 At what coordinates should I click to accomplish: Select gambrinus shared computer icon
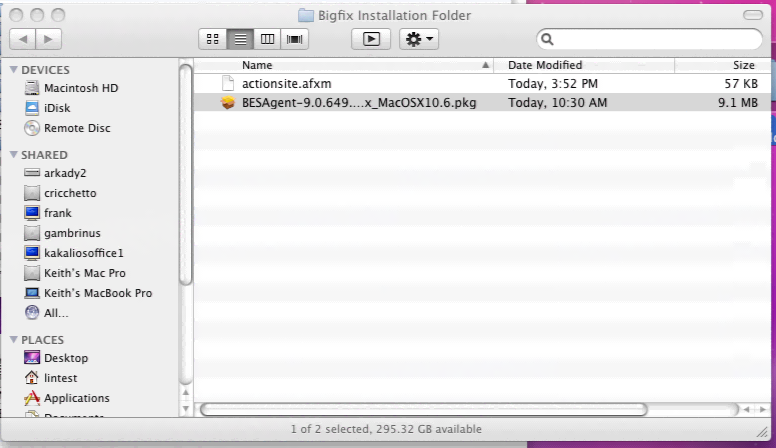pos(32,233)
